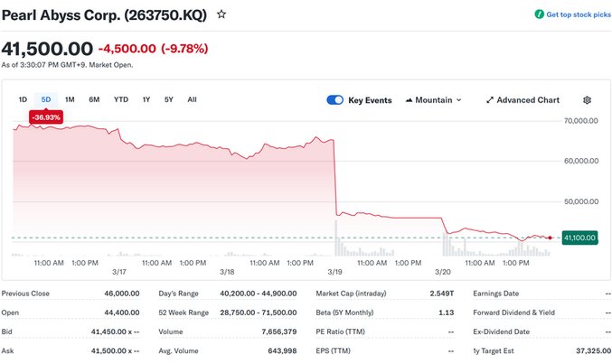
Task: Click 52 Week Range value
Action: click(258, 313)
